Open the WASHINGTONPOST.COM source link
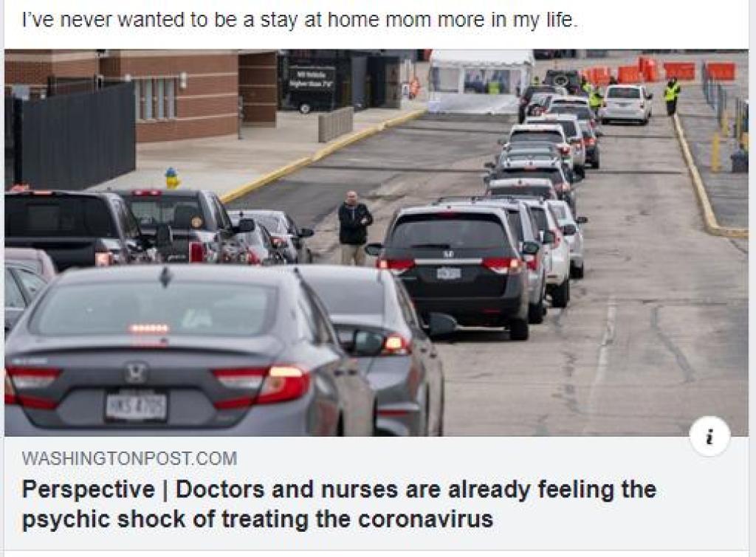 pyautogui.click(x=130, y=458)
